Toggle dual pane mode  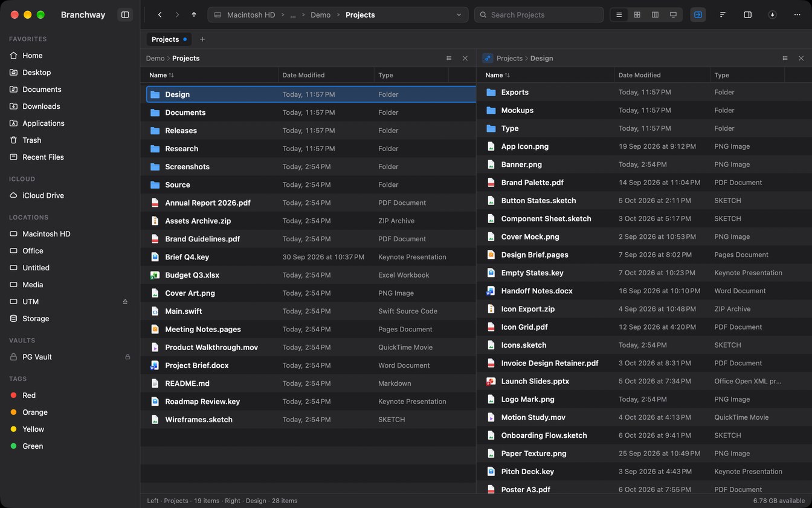(x=698, y=15)
